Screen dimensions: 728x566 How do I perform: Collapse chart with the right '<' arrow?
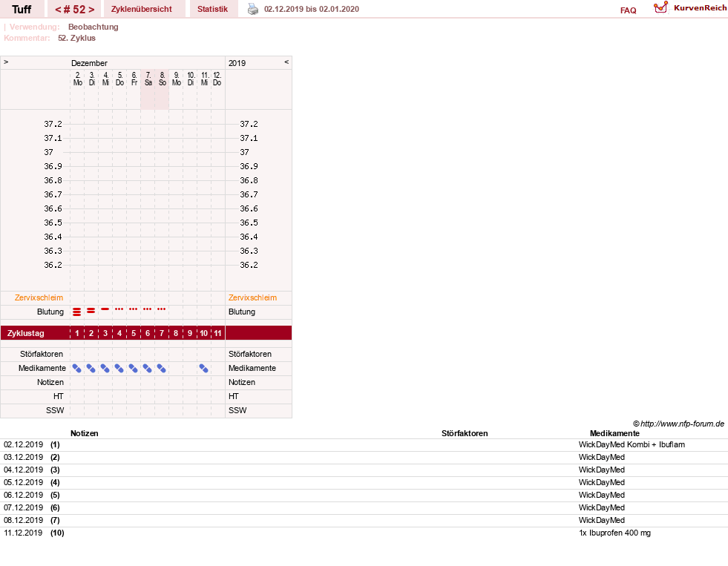coord(286,62)
